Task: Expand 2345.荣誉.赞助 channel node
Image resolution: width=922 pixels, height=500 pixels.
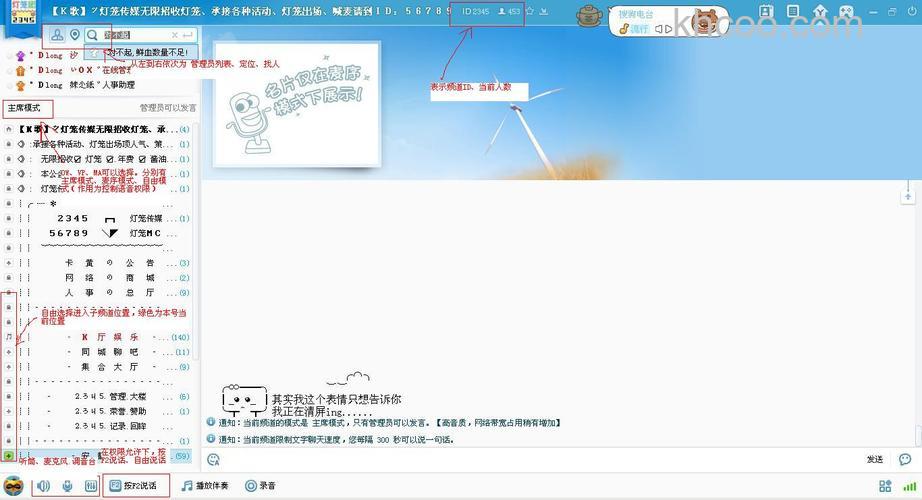Action: click(9, 411)
